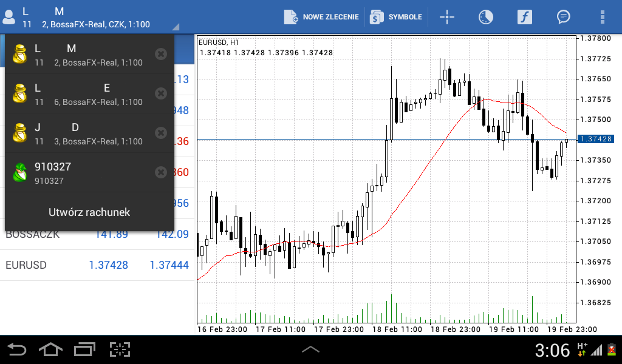
Task: Tap the Android home button
Action: (50, 349)
